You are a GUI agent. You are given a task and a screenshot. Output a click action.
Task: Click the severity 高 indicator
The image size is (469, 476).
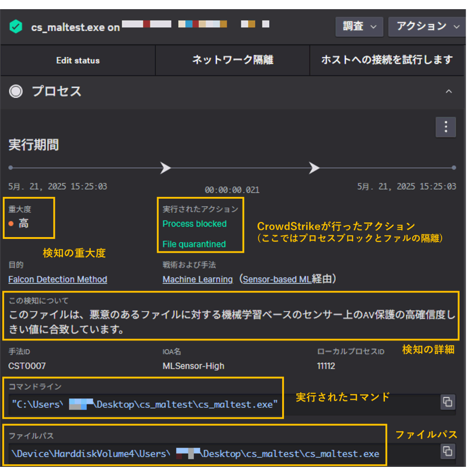(19, 224)
